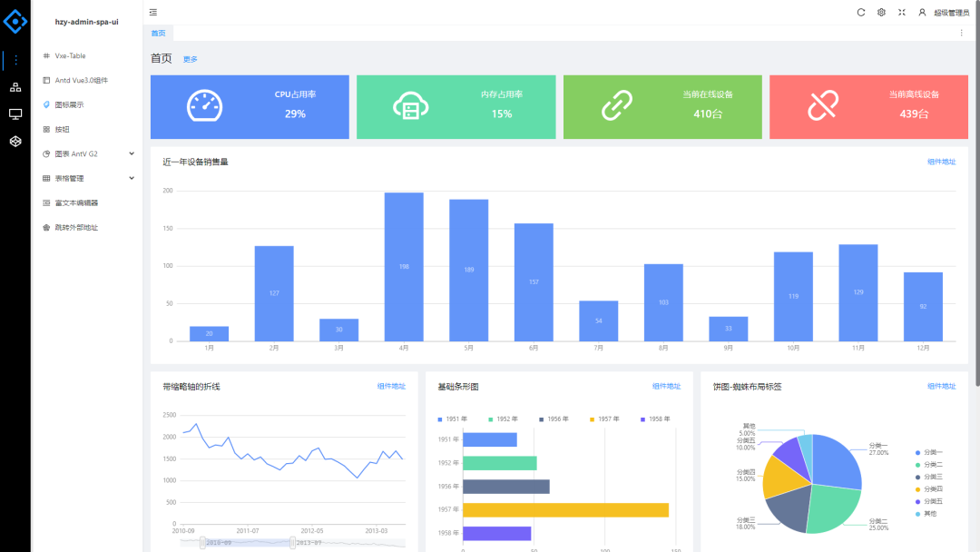The image size is (980, 552).
Task: Click the 更多 link beside the page title
Action: 191,59
